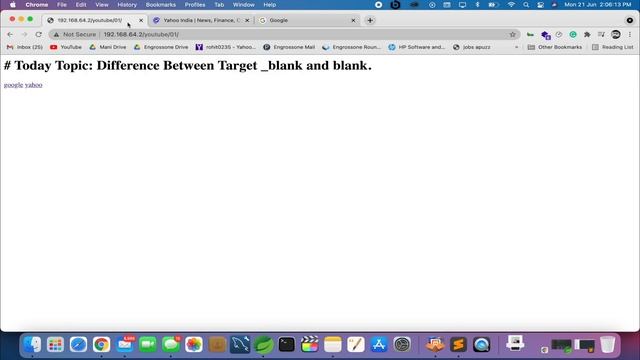Open Sublime Text from the dock

tap(458, 344)
